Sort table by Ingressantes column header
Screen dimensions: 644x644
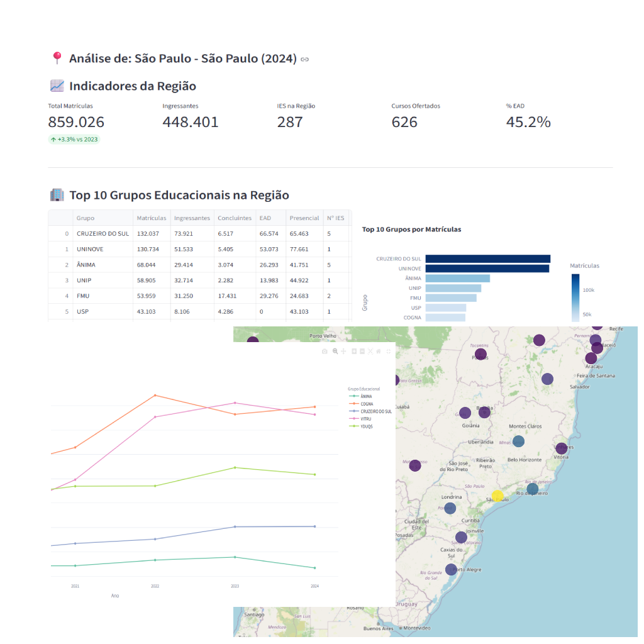192,218
